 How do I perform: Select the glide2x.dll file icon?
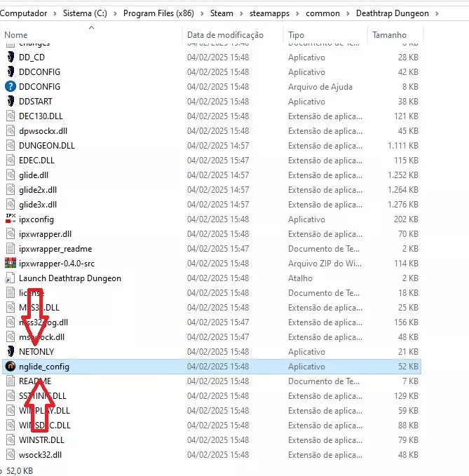tap(11, 190)
